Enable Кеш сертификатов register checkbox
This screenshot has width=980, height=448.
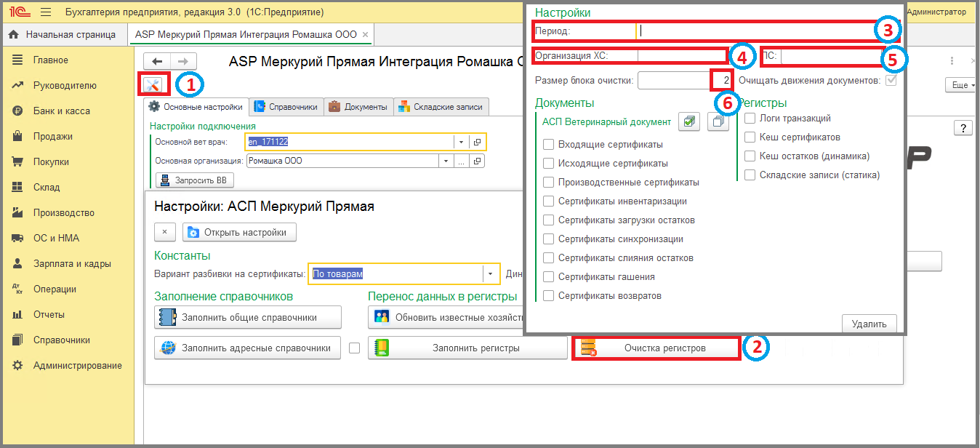750,137
